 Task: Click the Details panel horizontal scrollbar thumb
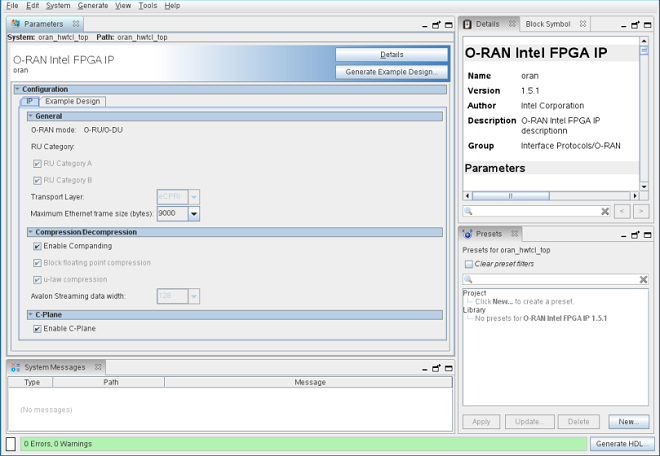(511, 196)
